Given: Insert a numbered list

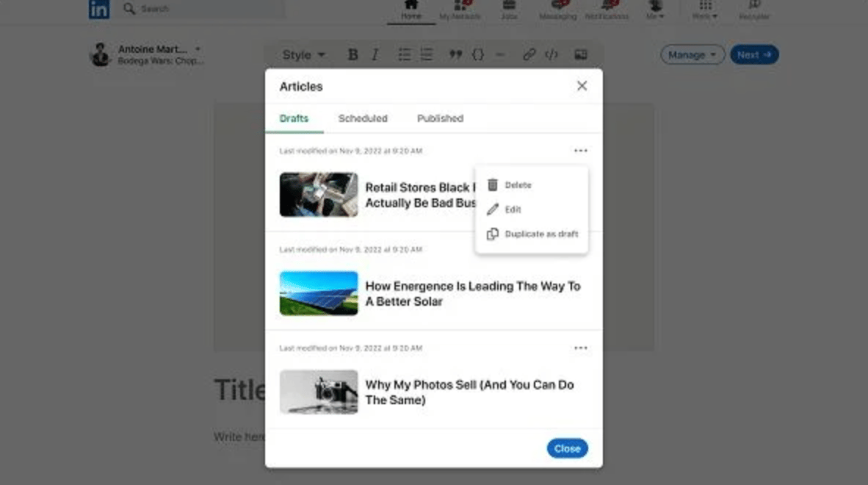Looking at the screenshot, I should (x=427, y=54).
